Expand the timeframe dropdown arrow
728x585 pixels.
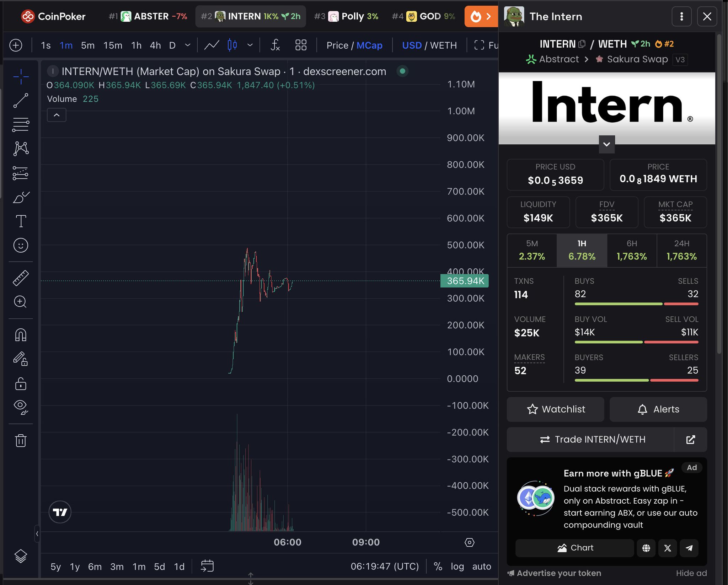point(188,45)
